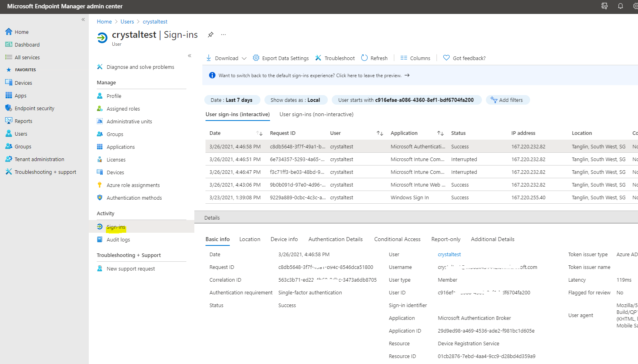Edit the User starts with filter

tap(407, 100)
